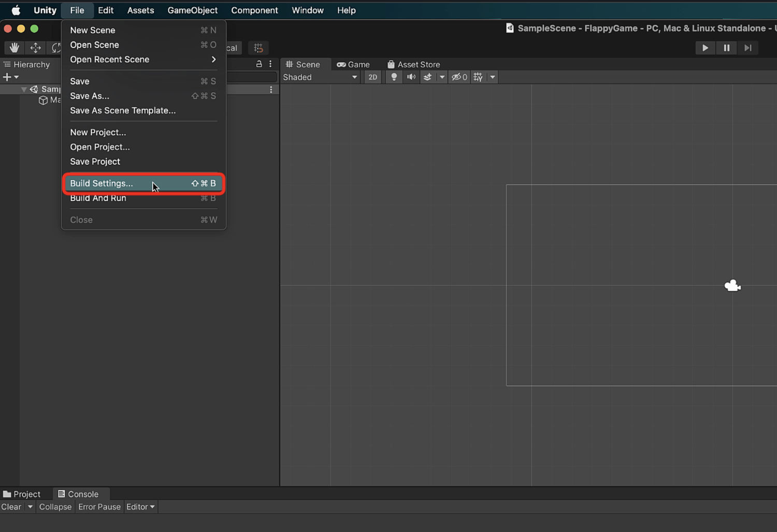Collapse the SampleScene tree node
Screen dimensions: 777x532
coord(24,89)
